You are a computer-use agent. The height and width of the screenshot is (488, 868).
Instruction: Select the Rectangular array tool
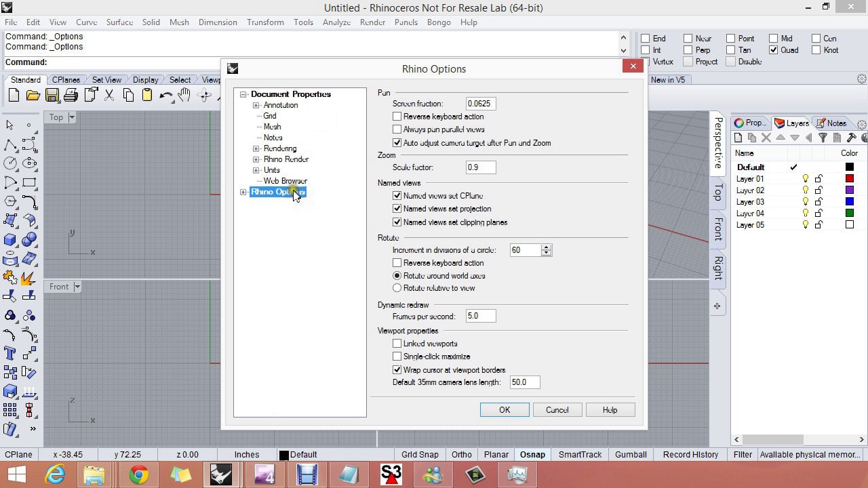click(10, 410)
